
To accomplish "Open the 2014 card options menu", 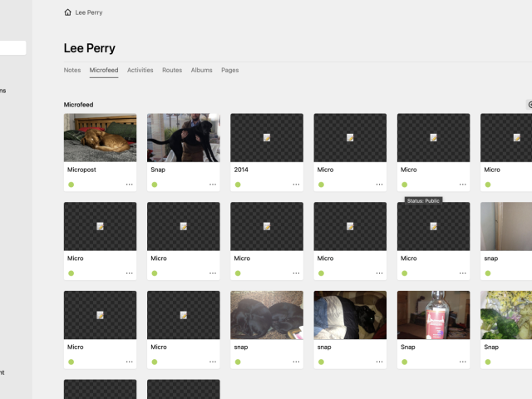I will click(x=296, y=185).
